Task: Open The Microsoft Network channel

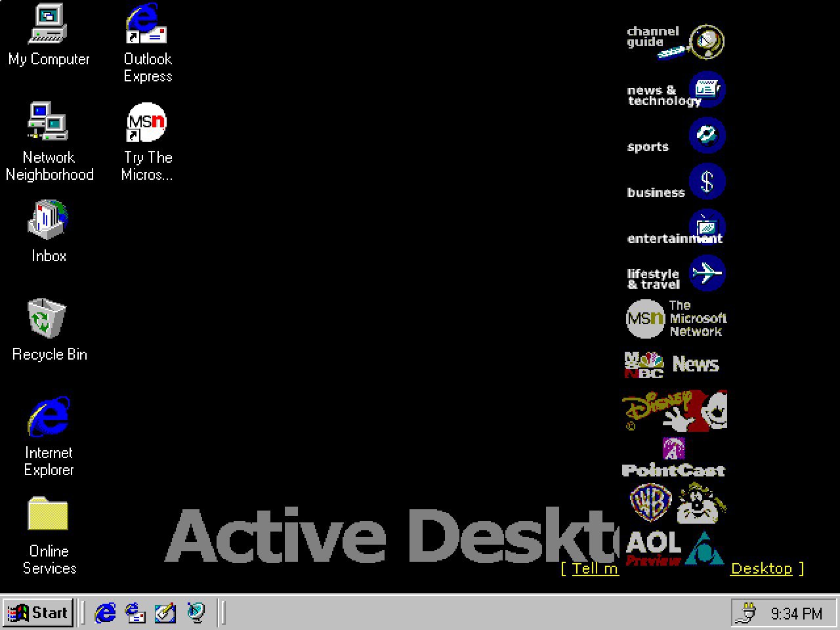Action: pyautogui.click(x=675, y=319)
